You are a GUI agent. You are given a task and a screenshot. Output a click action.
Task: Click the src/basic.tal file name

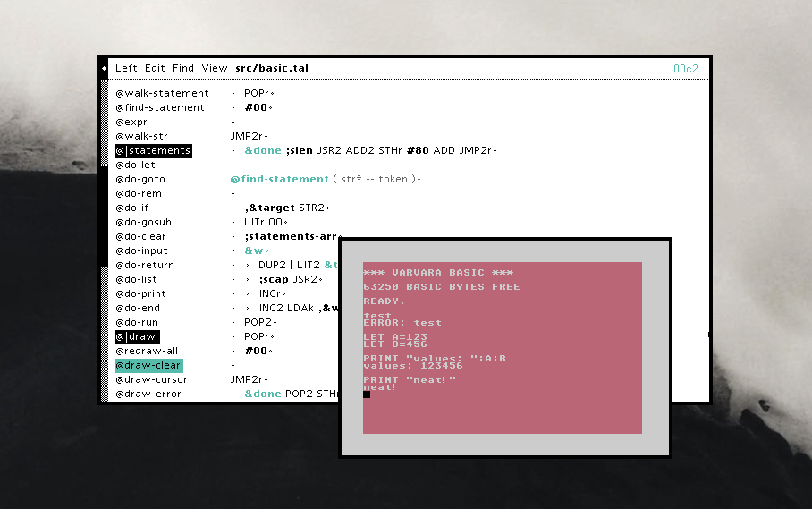click(x=272, y=68)
